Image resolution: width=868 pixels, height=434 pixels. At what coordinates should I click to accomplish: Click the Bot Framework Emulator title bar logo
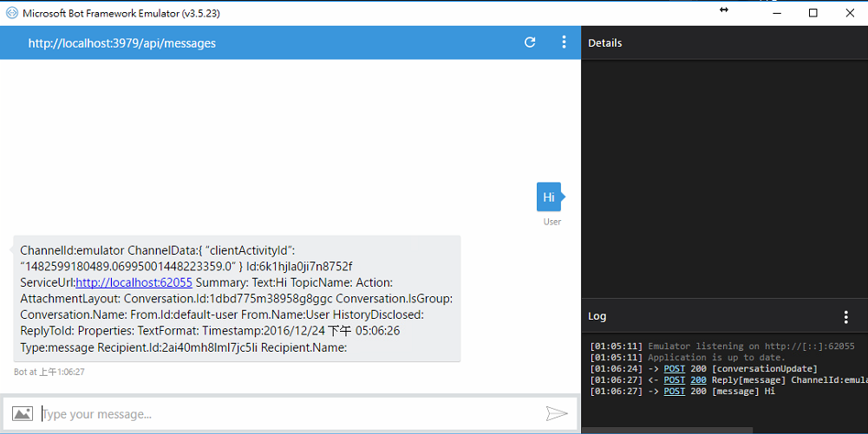pyautogui.click(x=11, y=13)
